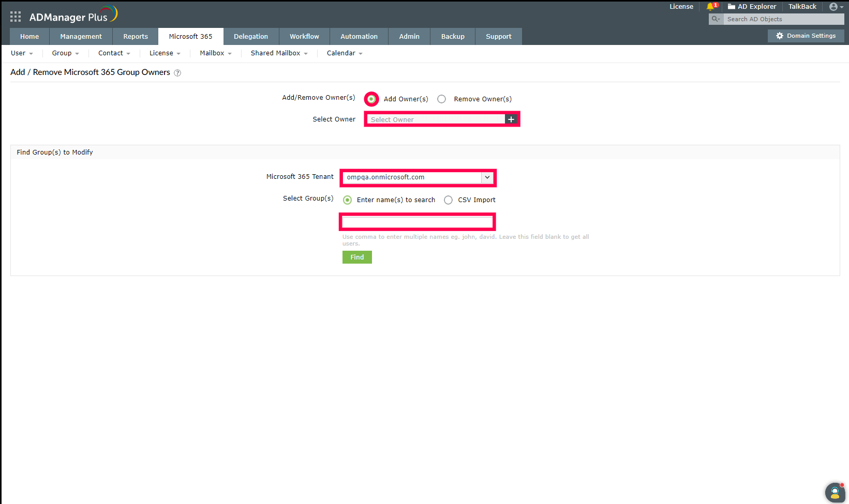
Task: Switch to the Reports tab
Action: (136, 36)
